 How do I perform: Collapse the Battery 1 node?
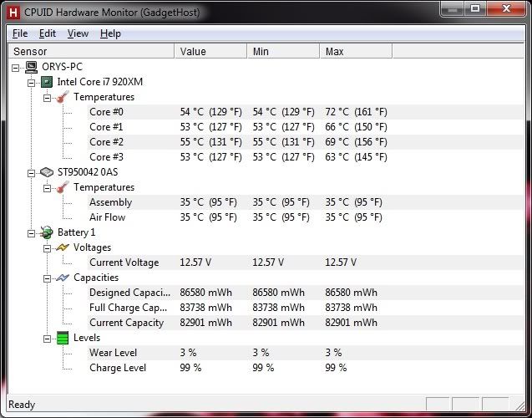tap(31, 233)
